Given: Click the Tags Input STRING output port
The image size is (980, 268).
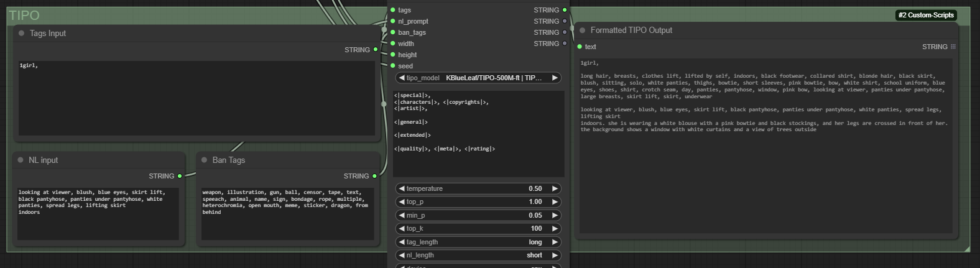Looking at the screenshot, I should [376, 50].
